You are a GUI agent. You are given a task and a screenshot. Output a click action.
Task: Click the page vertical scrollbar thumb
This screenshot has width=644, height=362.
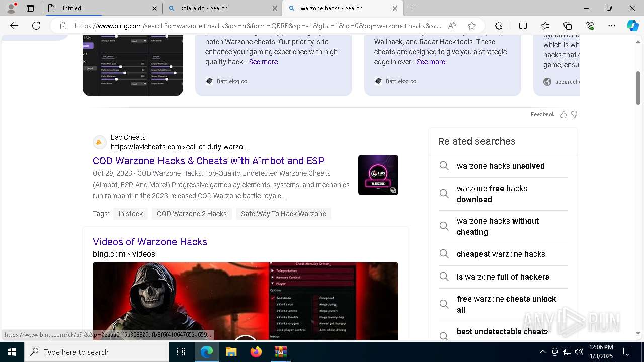[x=638, y=88]
